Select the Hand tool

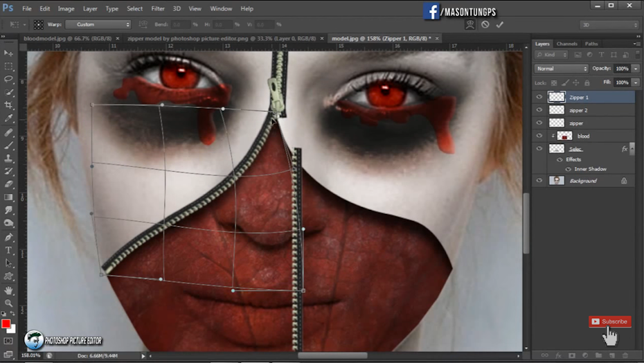coord(8,290)
